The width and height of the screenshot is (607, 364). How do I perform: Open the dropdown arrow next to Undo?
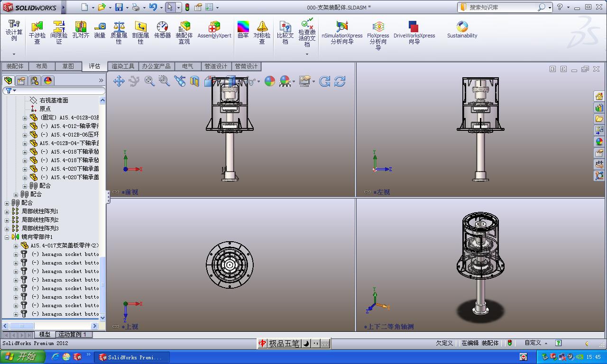(161, 8)
